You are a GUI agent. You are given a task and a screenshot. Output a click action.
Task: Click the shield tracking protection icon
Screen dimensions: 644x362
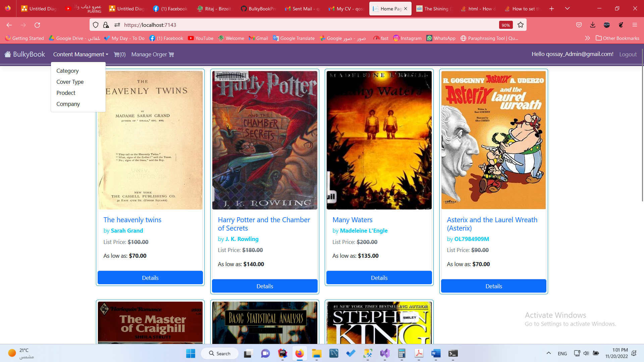[x=96, y=25]
